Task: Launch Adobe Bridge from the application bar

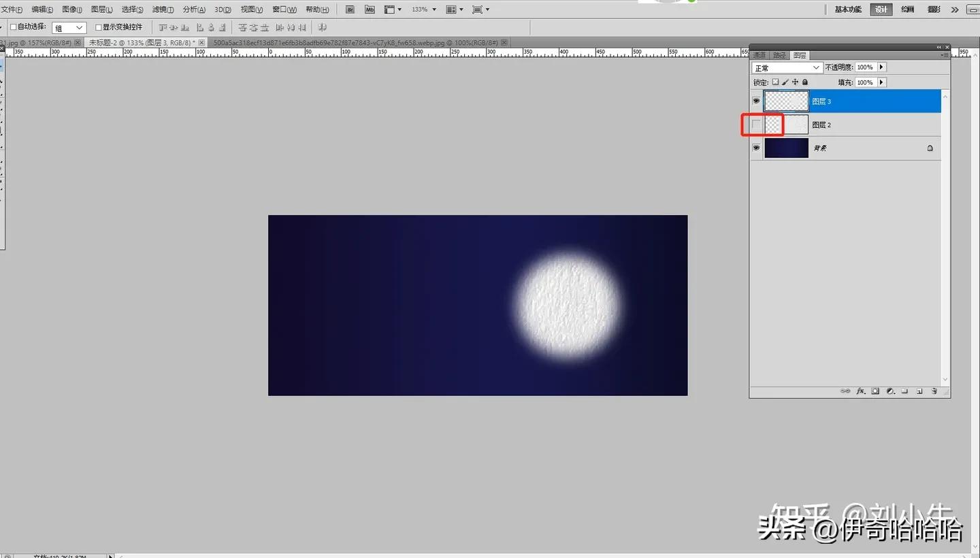Action: tap(350, 9)
